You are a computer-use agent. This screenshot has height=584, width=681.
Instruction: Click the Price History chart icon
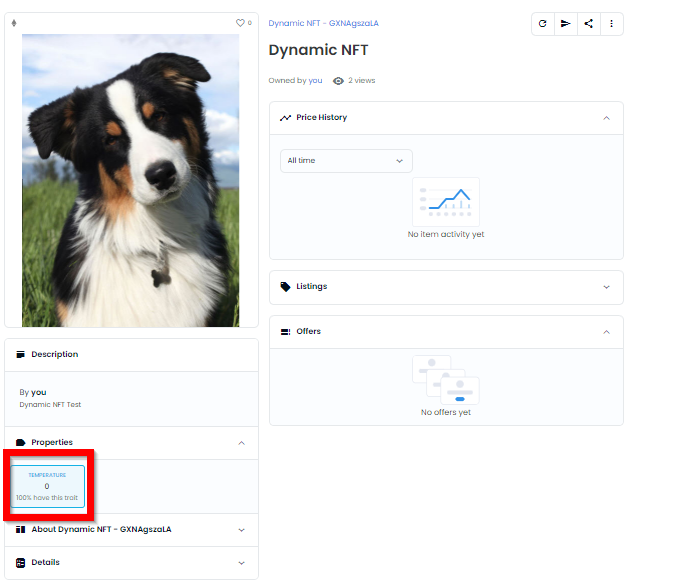point(285,118)
